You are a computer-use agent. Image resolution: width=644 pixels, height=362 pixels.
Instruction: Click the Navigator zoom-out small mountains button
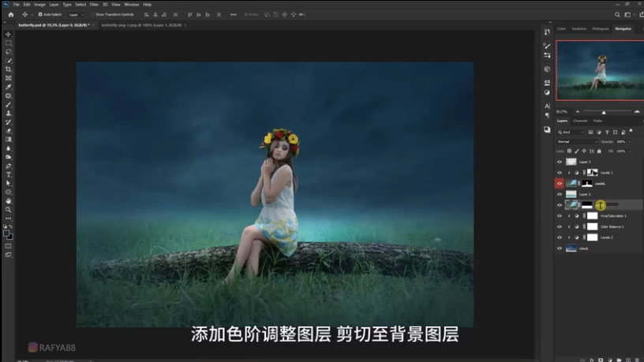578,112
